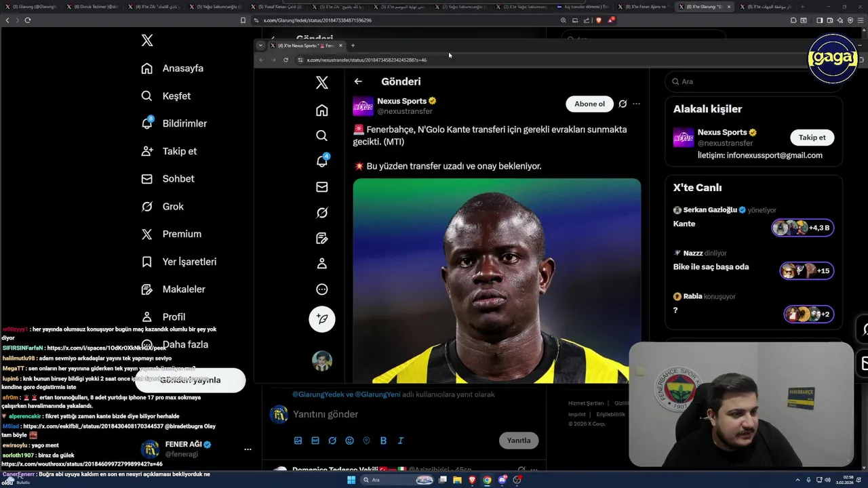Click the X logo in the front window sidebar
Viewport: 868px width, 488px height.
point(322,83)
